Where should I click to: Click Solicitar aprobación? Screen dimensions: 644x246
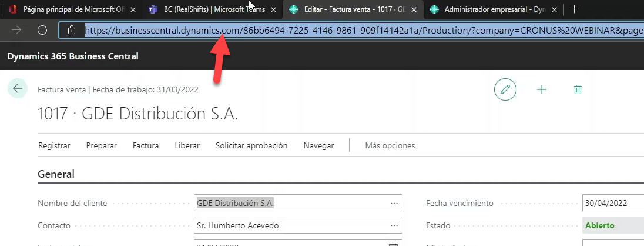(x=251, y=145)
